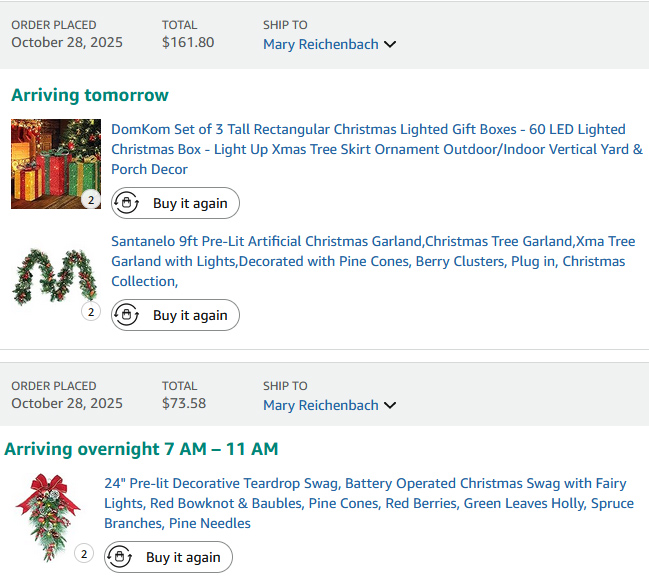Image resolution: width=649 pixels, height=576 pixels.
Task: Click the buy-again cart icon for Teardrop Swag
Action: pyautogui.click(x=120, y=557)
